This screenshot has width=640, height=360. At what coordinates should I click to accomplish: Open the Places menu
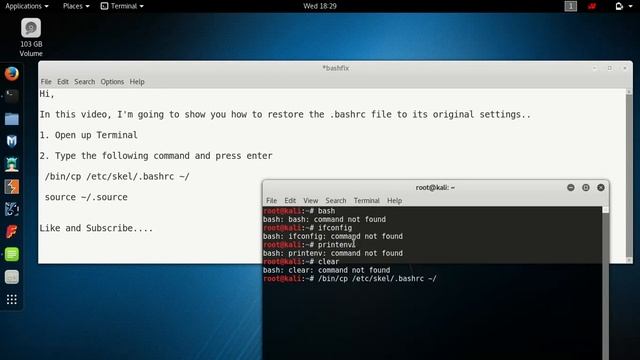76,6
